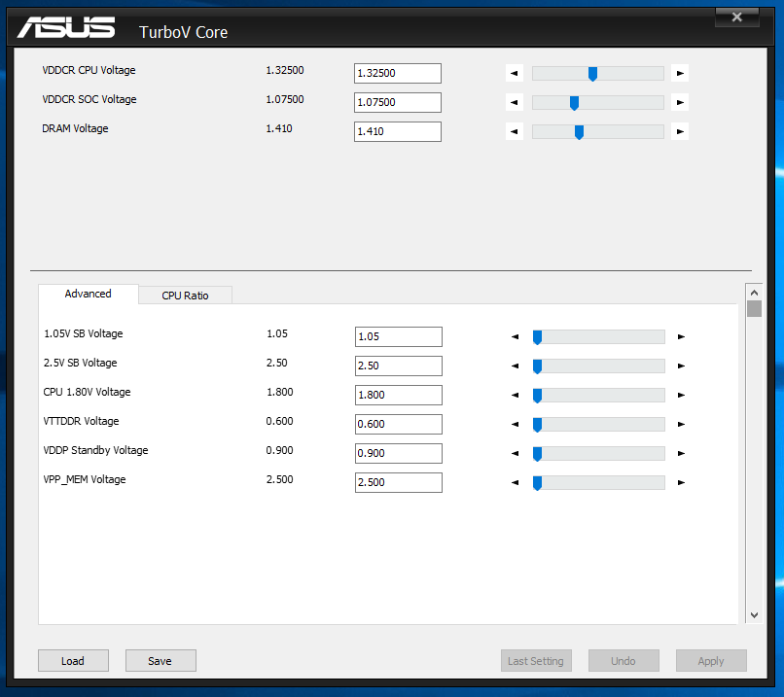The height and width of the screenshot is (697, 784).
Task: Lower VPP_MEM Voltage using left arrow
Action: (515, 483)
